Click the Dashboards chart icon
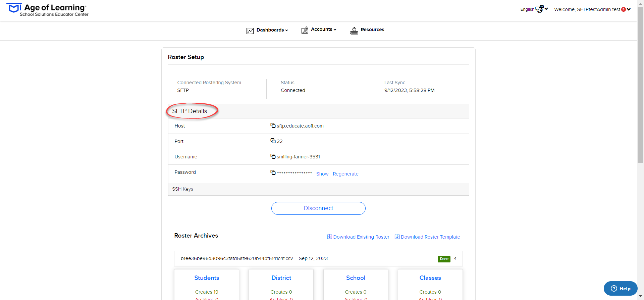The width and height of the screenshot is (644, 300). coord(250,31)
